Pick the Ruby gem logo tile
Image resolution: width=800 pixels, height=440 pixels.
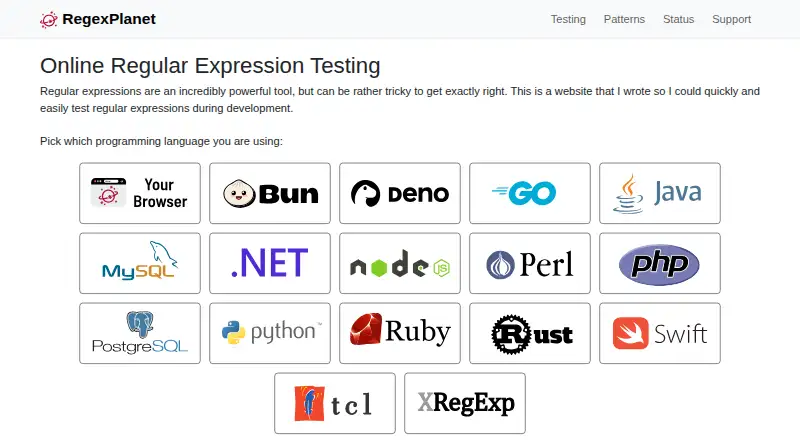coord(400,333)
